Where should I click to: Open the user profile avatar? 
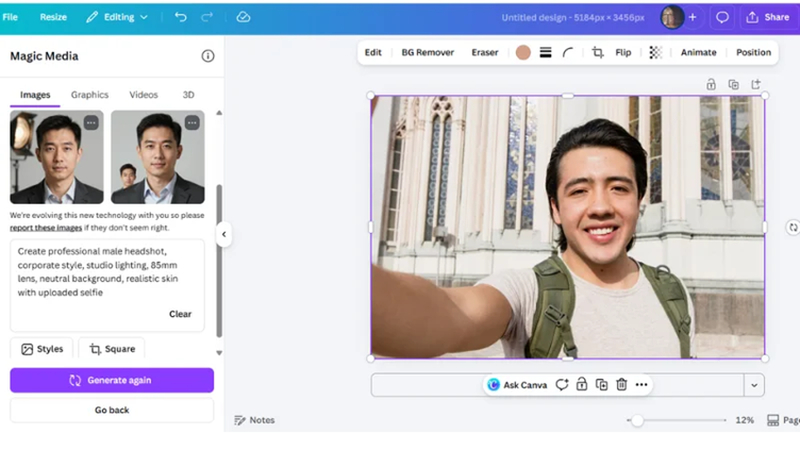[671, 17]
